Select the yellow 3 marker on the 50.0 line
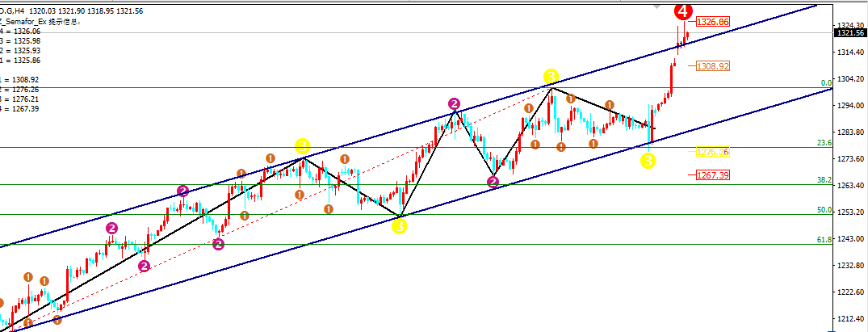868x332 pixels. [x=400, y=225]
